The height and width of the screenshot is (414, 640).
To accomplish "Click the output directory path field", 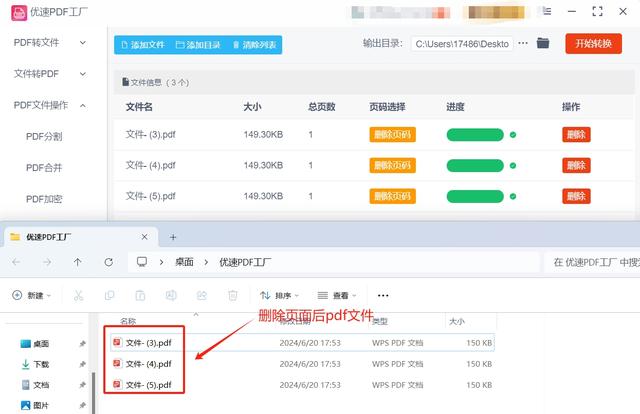I will click(462, 44).
